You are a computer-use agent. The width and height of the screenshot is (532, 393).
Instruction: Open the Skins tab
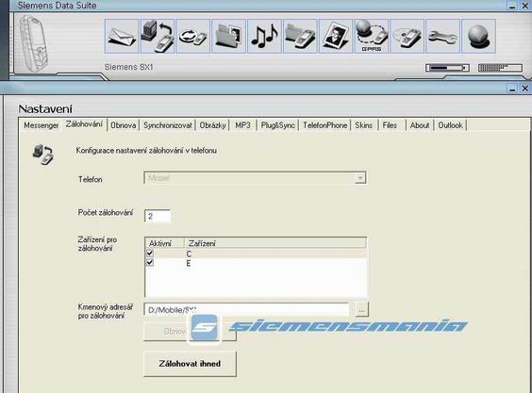(364, 125)
